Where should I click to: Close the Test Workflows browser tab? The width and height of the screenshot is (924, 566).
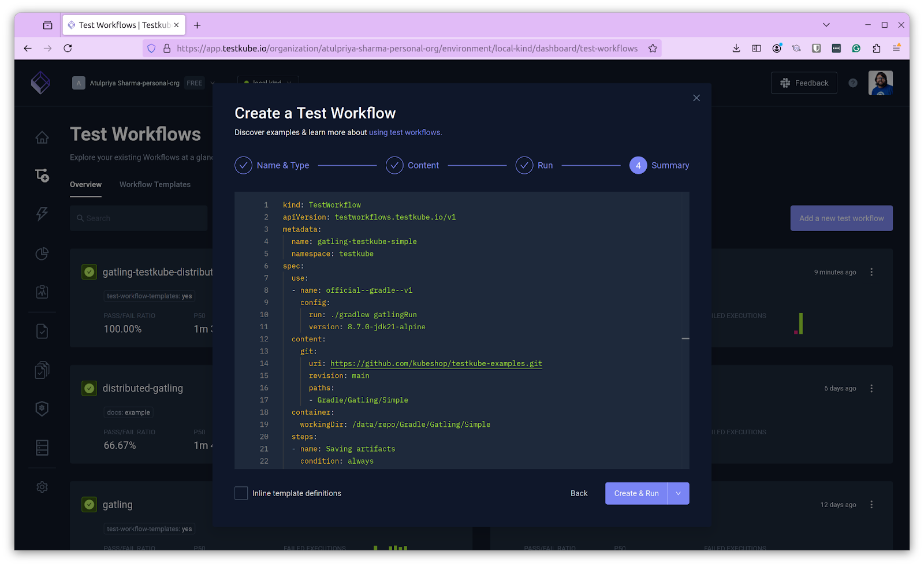point(176,25)
